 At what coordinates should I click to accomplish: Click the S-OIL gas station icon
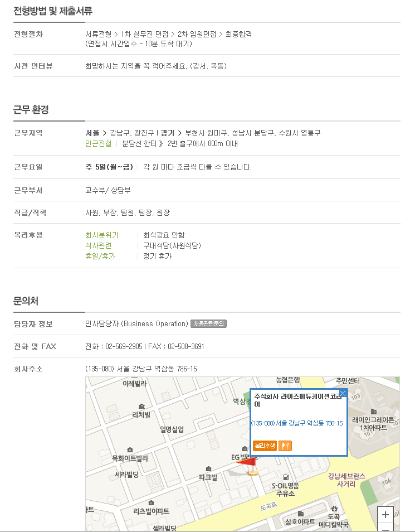pyautogui.click(x=286, y=477)
